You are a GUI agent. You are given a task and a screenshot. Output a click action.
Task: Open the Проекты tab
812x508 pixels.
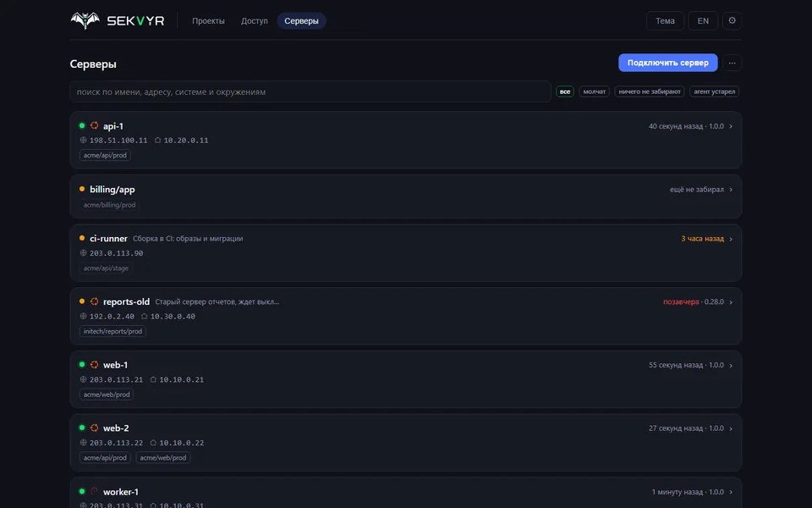(x=208, y=20)
